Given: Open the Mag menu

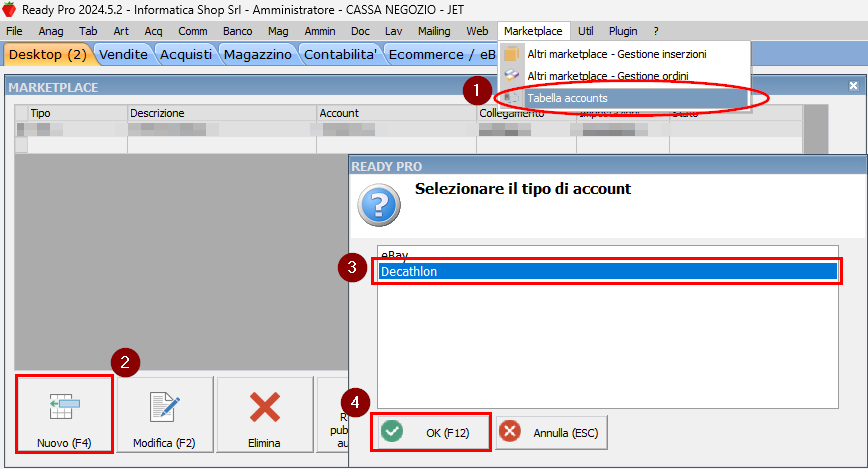Looking at the screenshot, I should coord(278,31).
